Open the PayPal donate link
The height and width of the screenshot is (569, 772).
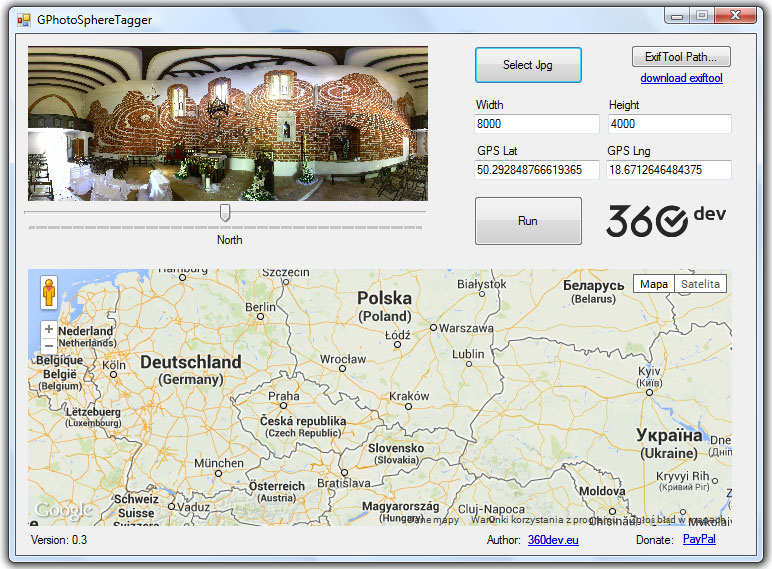[x=699, y=539]
